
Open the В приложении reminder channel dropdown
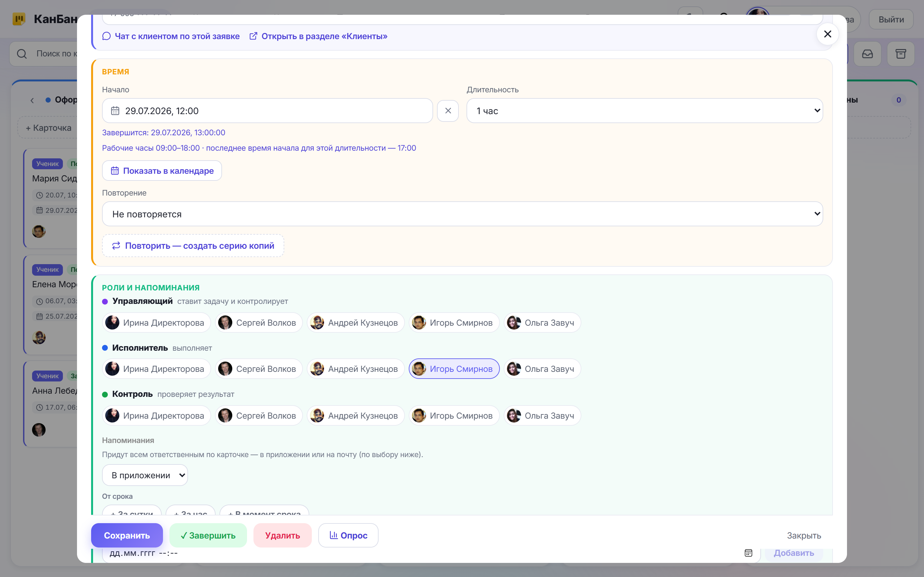pos(145,475)
